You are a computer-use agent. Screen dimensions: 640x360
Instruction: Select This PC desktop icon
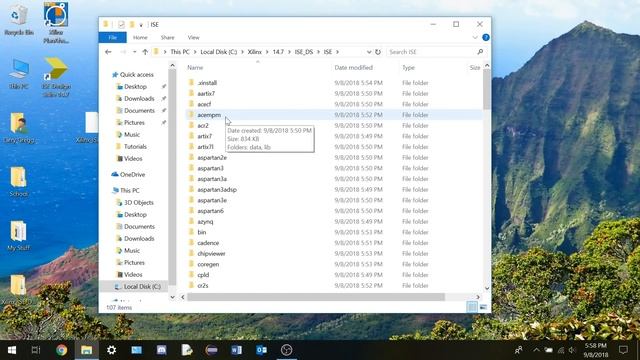point(18,74)
